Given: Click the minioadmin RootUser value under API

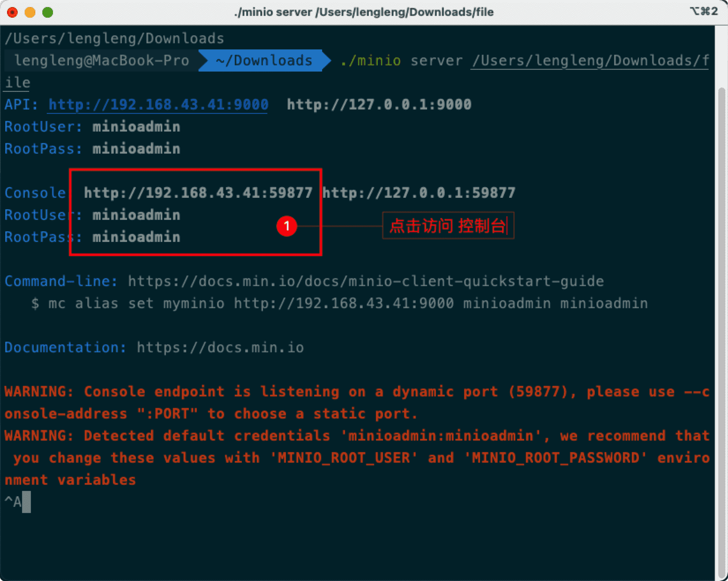Looking at the screenshot, I should (136, 127).
